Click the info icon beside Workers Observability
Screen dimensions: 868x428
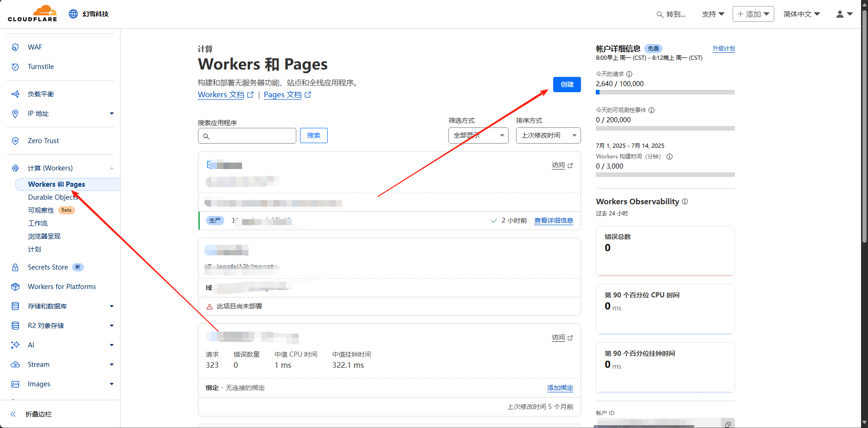(685, 201)
